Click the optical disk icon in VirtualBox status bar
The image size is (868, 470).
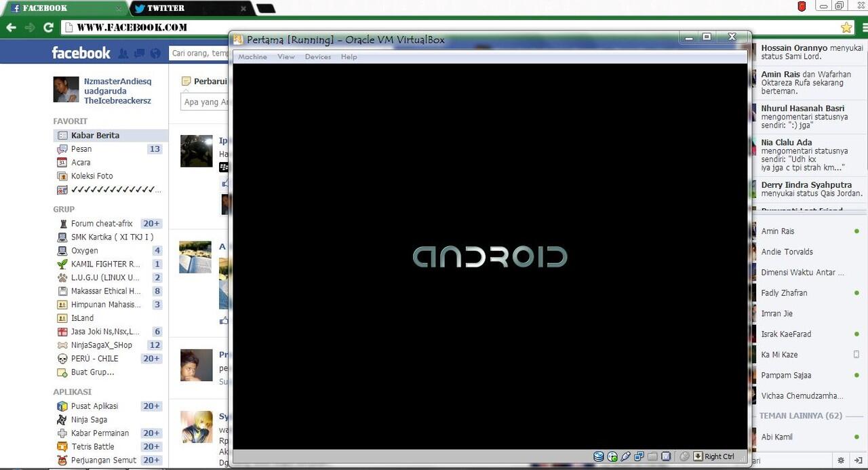pos(612,456)
